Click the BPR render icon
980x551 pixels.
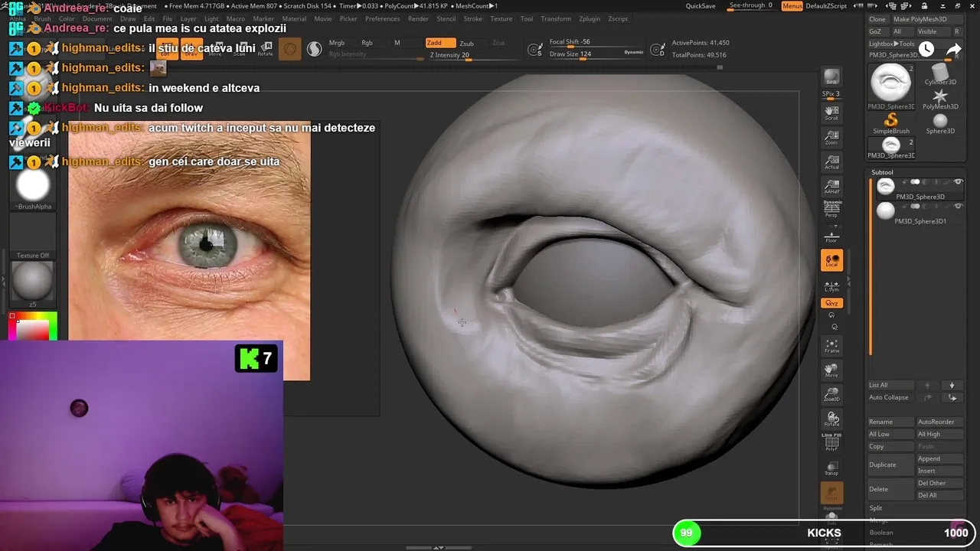pyautogui.click(x=831, y=77)
